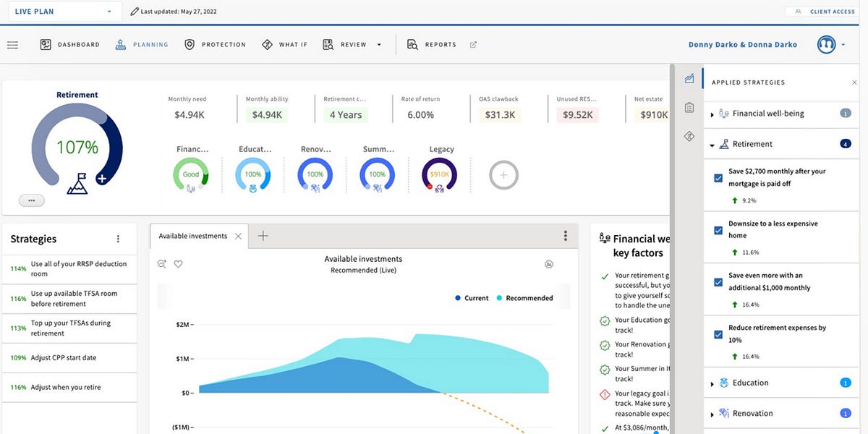Click the add new goal plus circle

tap(503, 175)
